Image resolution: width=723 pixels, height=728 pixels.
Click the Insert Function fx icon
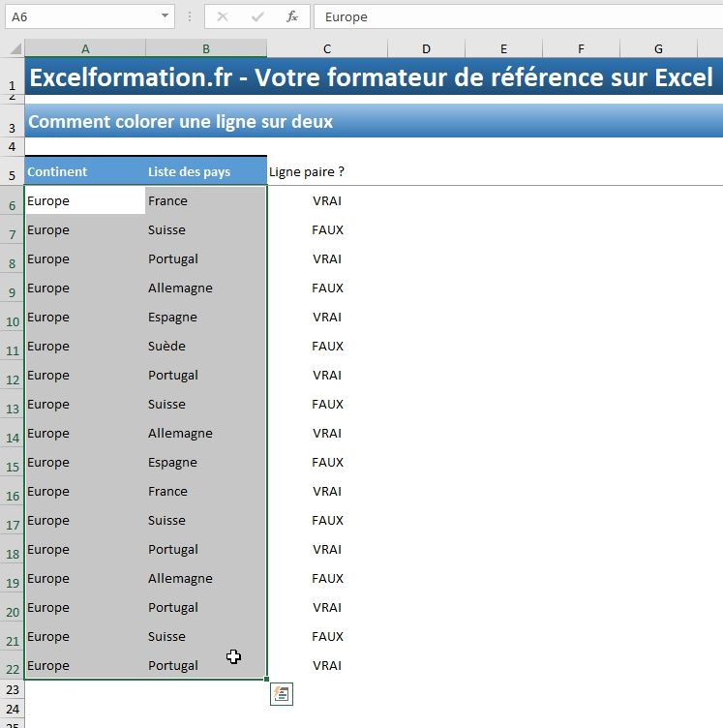pos(292,16)
